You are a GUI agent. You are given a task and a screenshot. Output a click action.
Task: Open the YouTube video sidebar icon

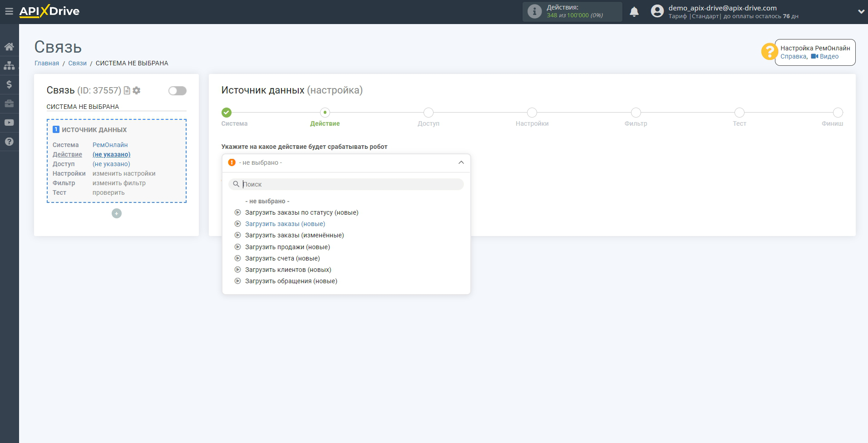pyautogui.click(x=9, y=123)
